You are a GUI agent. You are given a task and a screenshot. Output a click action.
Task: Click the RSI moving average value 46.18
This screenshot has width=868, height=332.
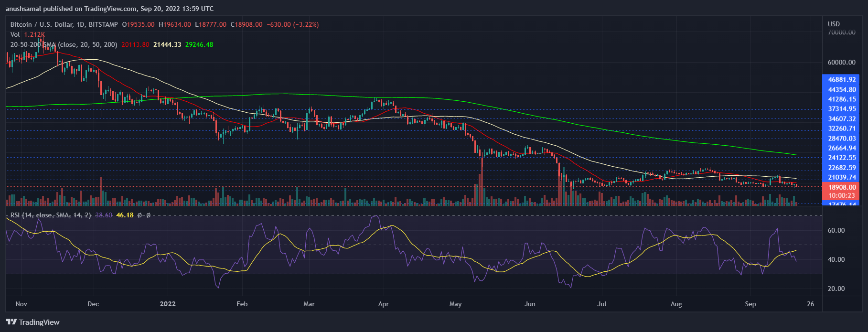pyautogui.click(x=125, y=215)
